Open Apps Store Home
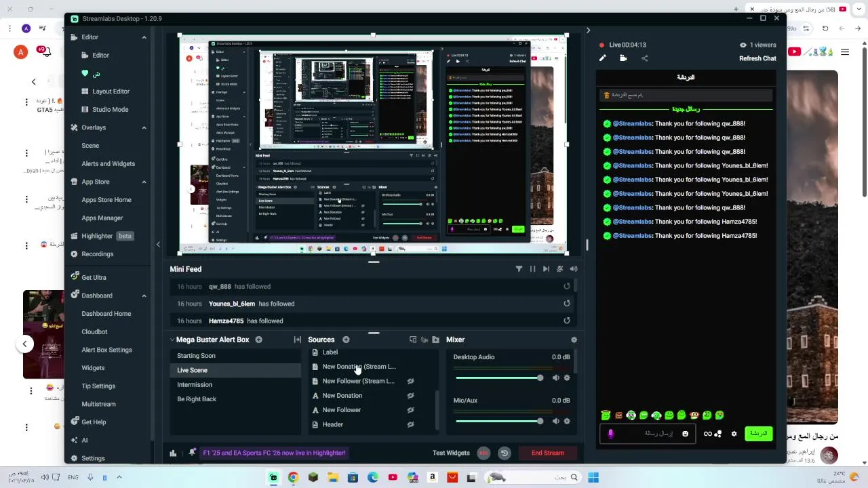 [x=106, y=200]
